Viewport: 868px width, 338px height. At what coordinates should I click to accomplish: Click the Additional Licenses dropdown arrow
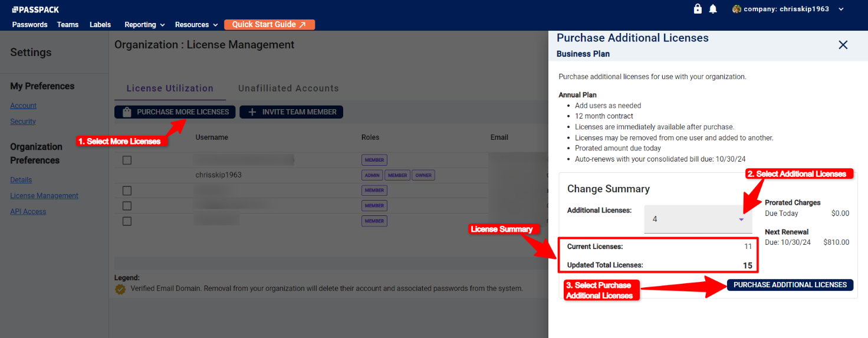tap(741, 219)
